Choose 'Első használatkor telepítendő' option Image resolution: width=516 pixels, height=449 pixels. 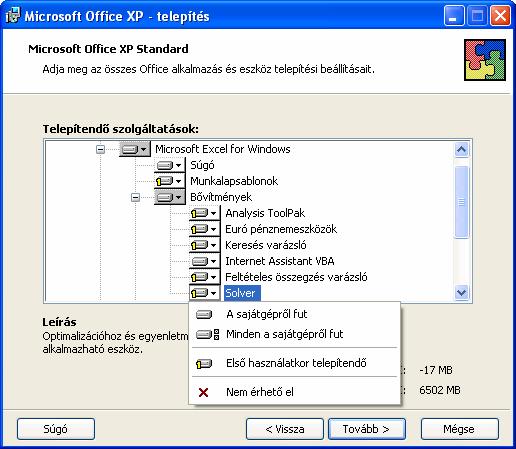[294, 363]
